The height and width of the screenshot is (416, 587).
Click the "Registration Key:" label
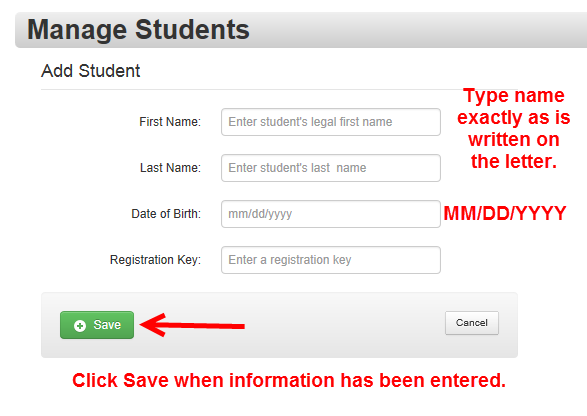click(x=155, y=260)
